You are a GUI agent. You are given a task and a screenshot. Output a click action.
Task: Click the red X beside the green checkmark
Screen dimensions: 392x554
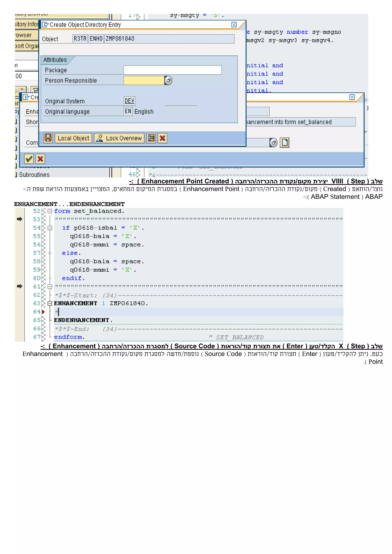coord(40,159)
